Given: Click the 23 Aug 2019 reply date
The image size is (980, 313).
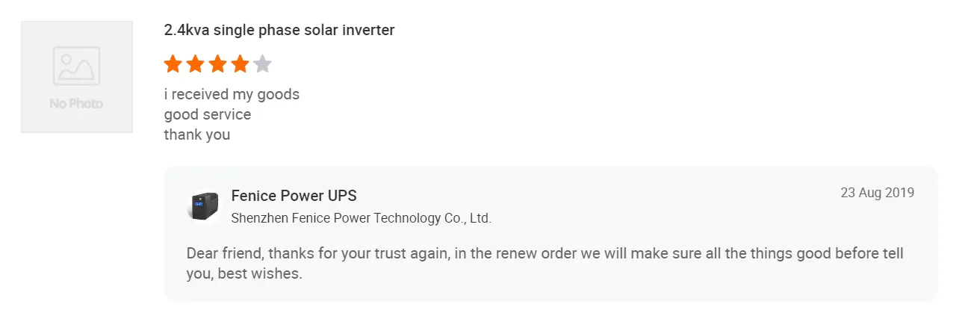Looking at the screenshot, I should pyautogui.click(x=877, y=193).
